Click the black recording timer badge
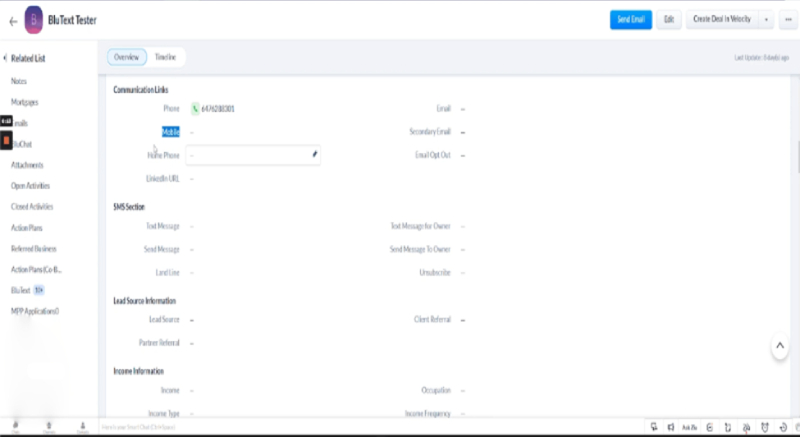This screenshot has height=437, width=800. (6, 121)
